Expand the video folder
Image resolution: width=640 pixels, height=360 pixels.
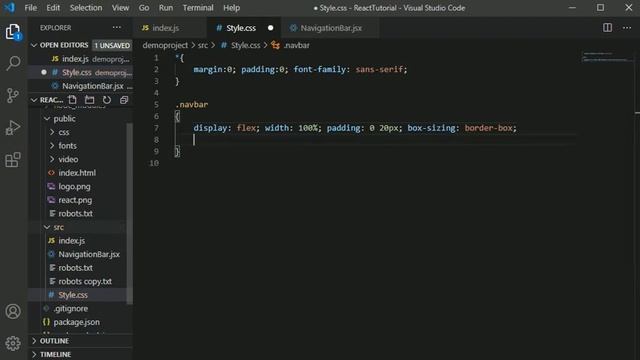point(52,159)
